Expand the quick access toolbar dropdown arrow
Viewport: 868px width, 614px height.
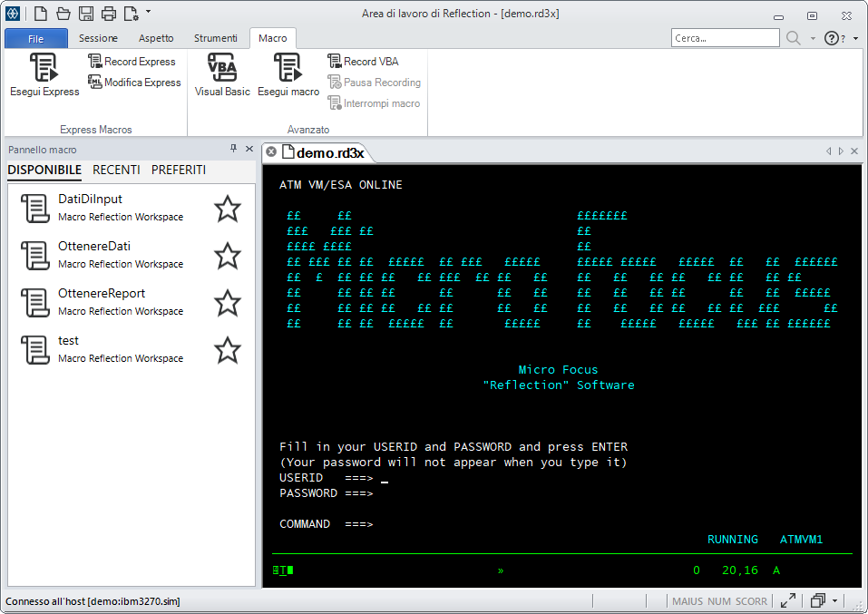click(x=149, y=13)
